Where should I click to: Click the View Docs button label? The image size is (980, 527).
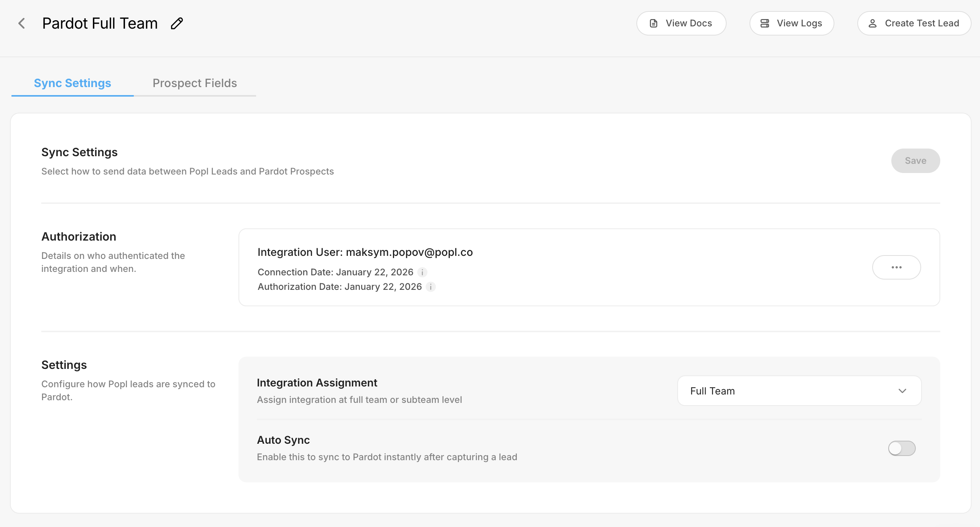pyautogui.click(x=689, y=23)
